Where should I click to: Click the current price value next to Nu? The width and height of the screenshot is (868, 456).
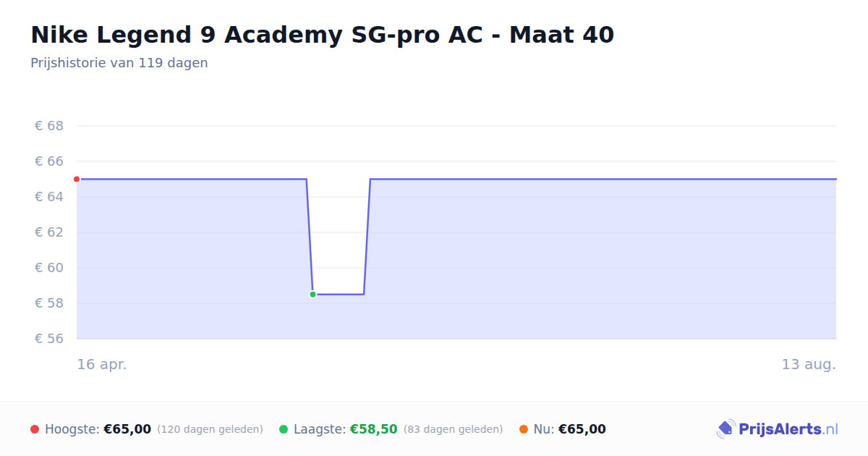[x=582, y=429]
